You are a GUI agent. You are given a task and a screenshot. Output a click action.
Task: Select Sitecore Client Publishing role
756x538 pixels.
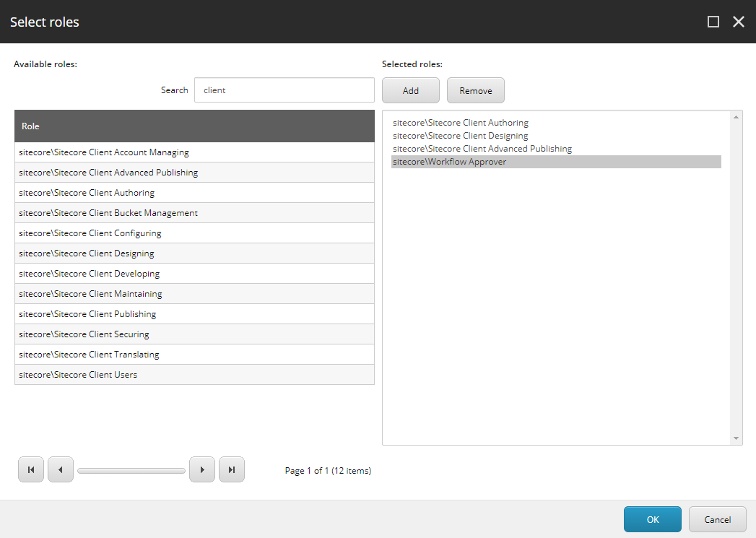194,314
